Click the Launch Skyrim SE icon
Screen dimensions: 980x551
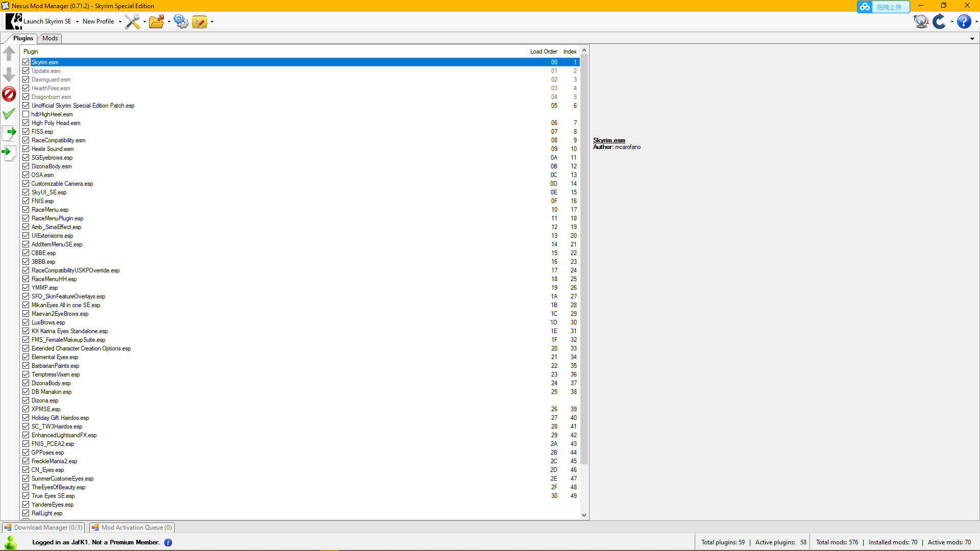pos(14,21)
